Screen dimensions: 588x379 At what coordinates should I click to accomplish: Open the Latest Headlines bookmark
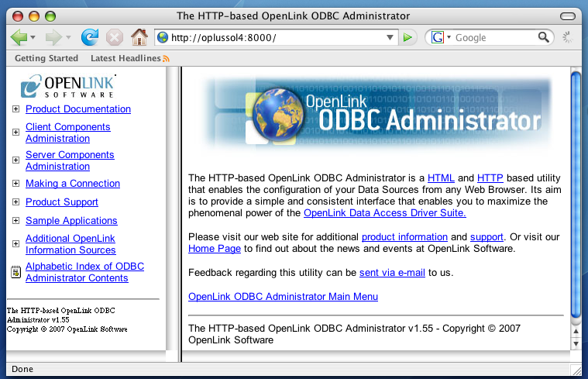click(x=126, y=58)
